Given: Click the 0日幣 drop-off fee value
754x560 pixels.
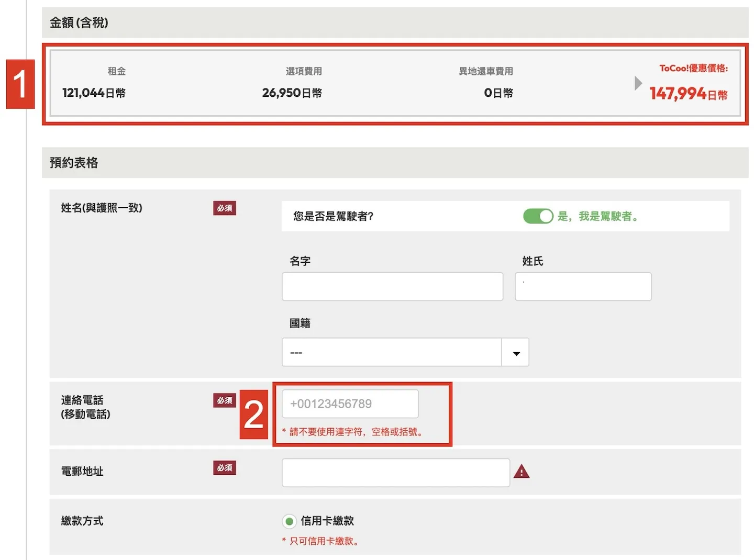Looking at the screenshot, I should click(498, 93).
